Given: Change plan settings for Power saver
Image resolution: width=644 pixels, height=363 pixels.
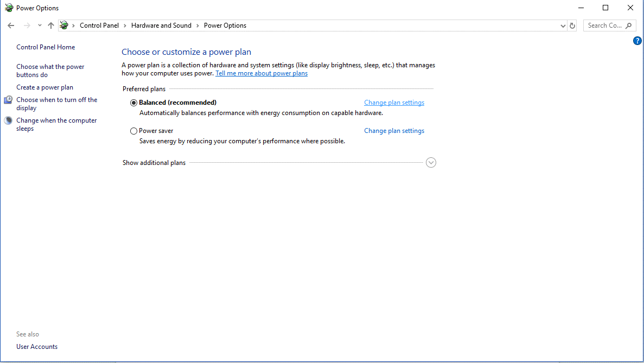Looking at the screenshot, I should coord(394,131).
